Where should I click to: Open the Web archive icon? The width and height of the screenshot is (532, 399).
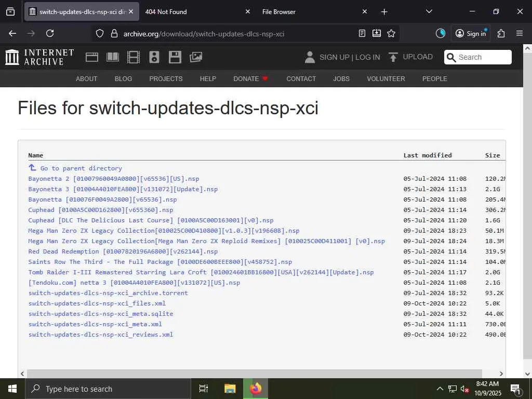click(x=91, y=57)
